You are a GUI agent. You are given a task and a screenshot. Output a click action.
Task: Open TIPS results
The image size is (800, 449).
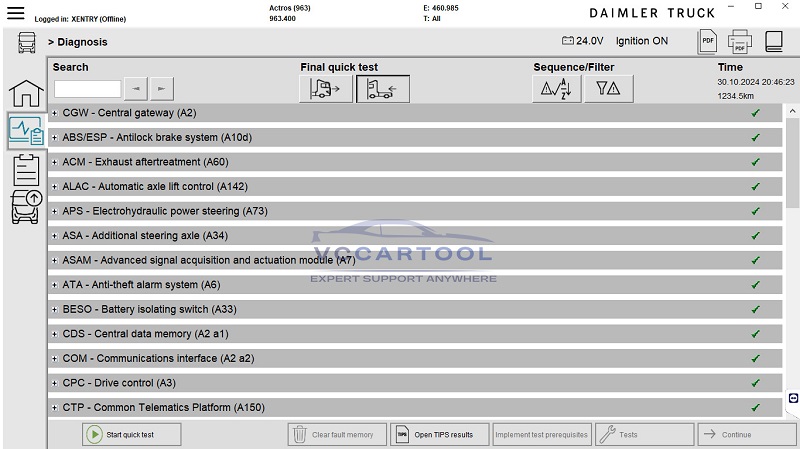tap(440, 435)
